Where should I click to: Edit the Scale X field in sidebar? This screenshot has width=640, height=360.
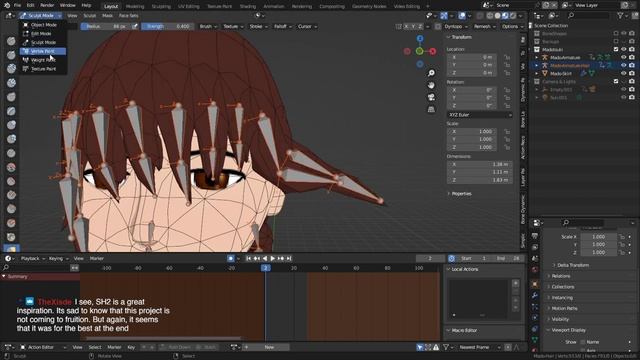(x=472, y=131)
